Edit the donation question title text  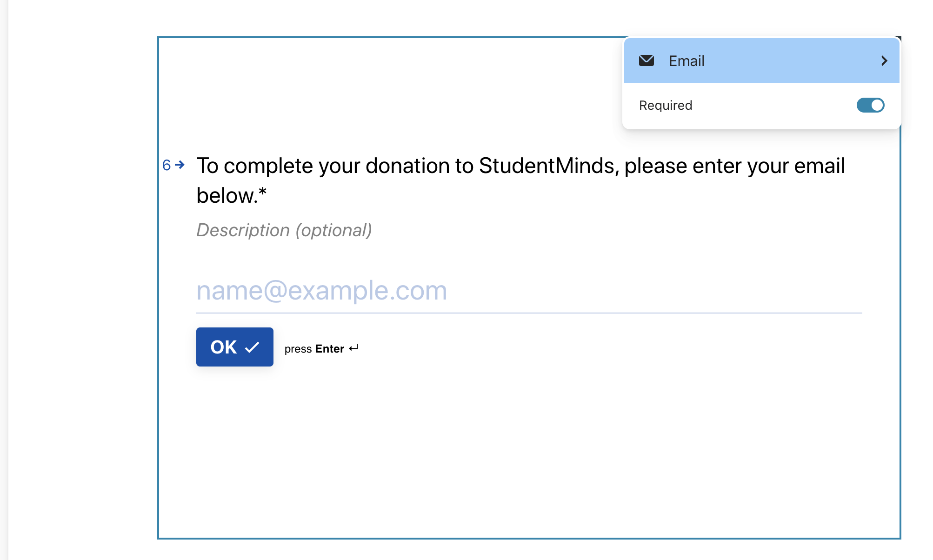520,180
